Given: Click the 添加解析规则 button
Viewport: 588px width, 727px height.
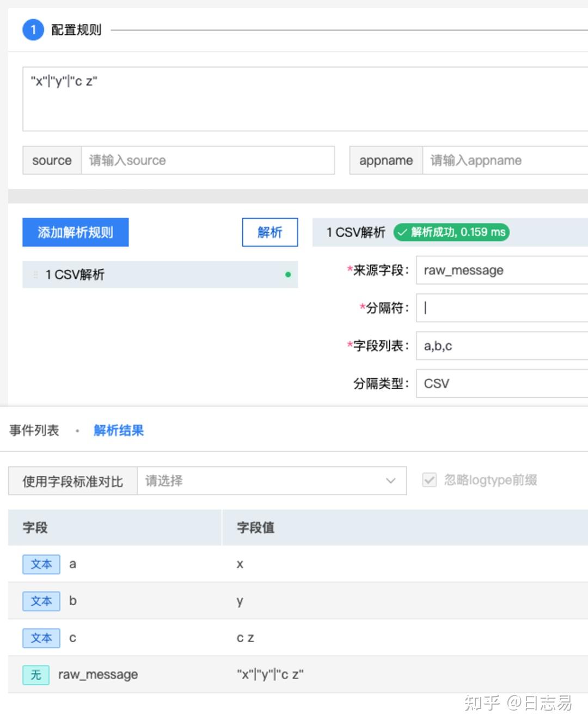Looking at the screenshot, I should coord(75,232).
